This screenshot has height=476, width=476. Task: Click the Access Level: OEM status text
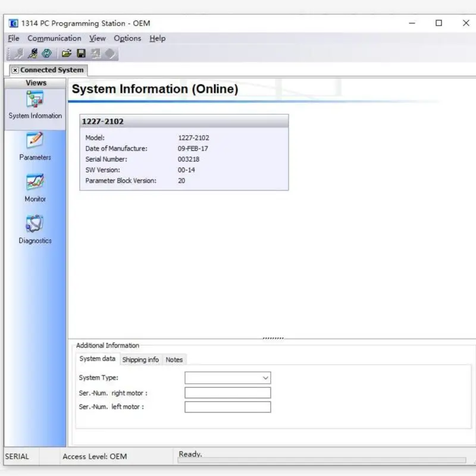click(95, 456)
